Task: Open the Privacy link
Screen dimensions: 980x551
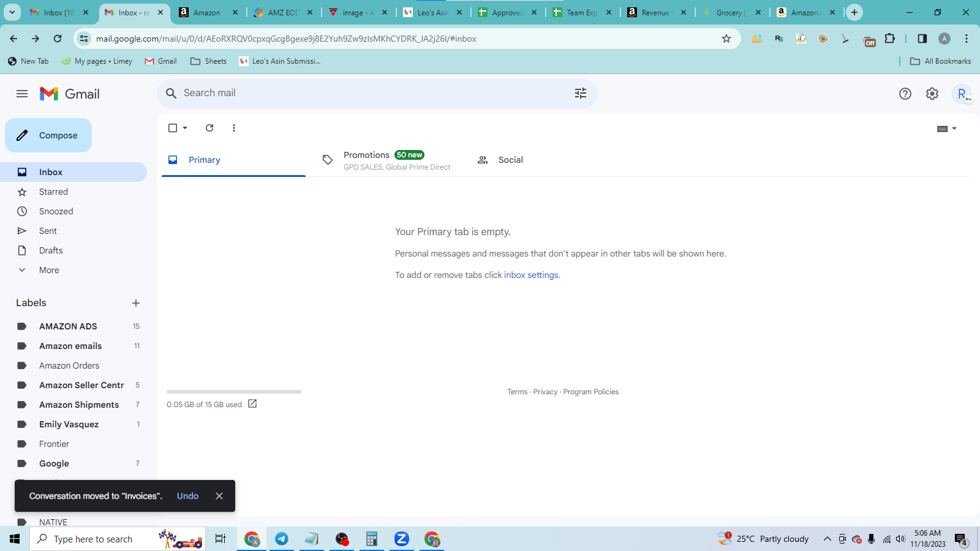Action: 545,392
